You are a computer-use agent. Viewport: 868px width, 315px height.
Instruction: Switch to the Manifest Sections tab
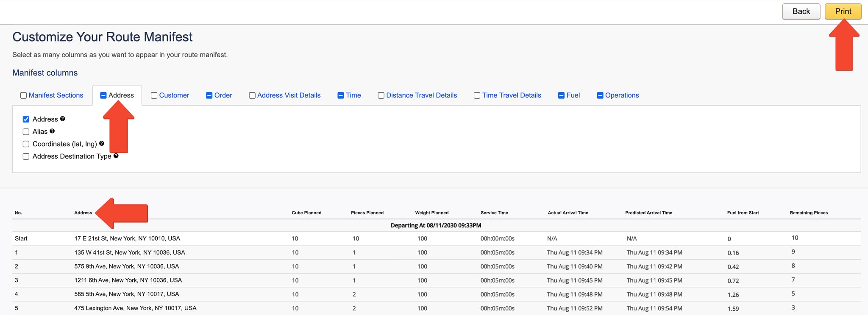point(56,95)
